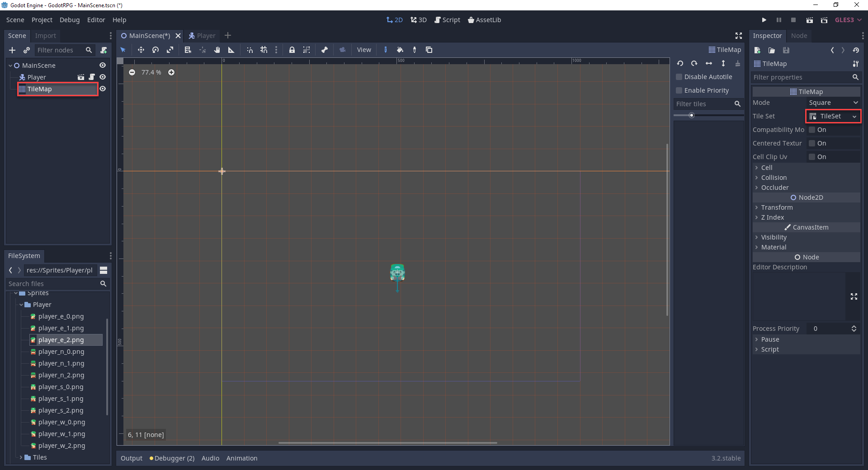Switch to 3D workspace
This screenshot has height=470, width=868.
(x=419, y=20)
